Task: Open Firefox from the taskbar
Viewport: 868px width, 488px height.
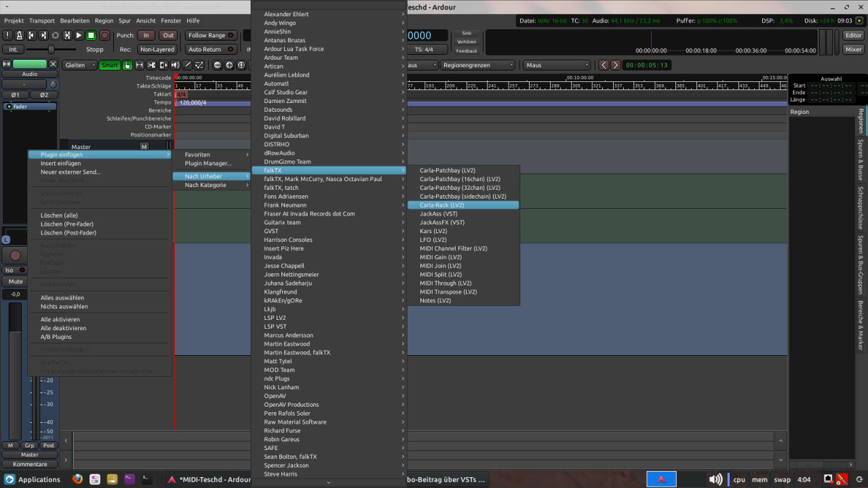Action: [x=77, y=479]
